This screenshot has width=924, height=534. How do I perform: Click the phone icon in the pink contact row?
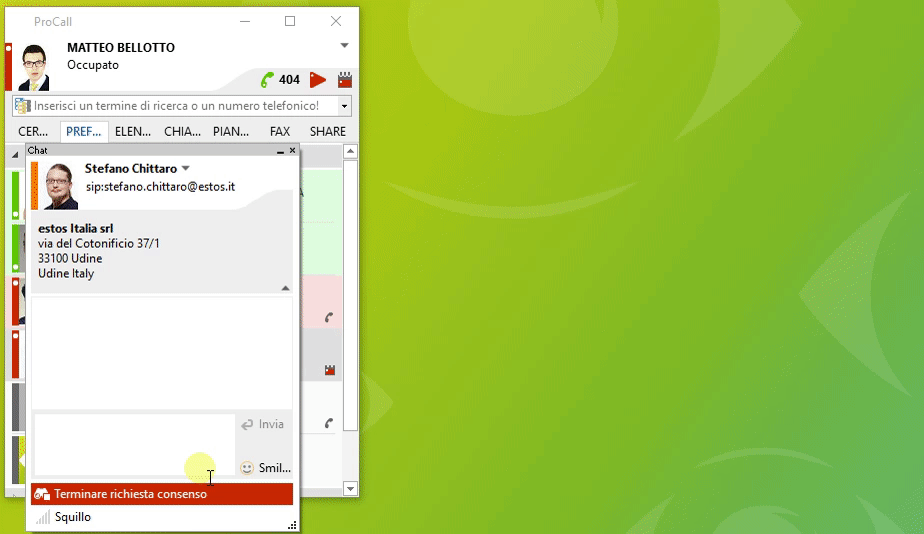329,318
